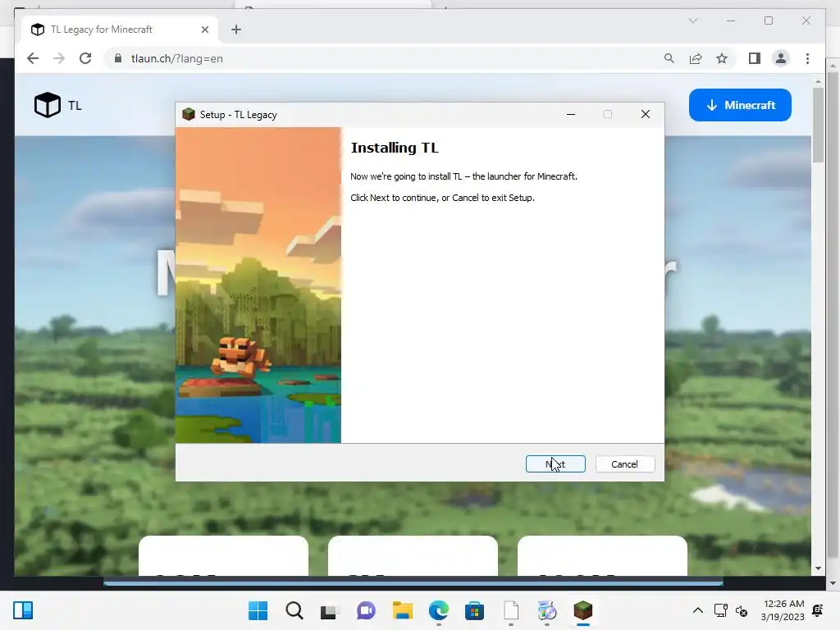Image resolution: width=840 pixels, height=630 pixels.
Task: Go back in the browser
Action: point(33,58)
